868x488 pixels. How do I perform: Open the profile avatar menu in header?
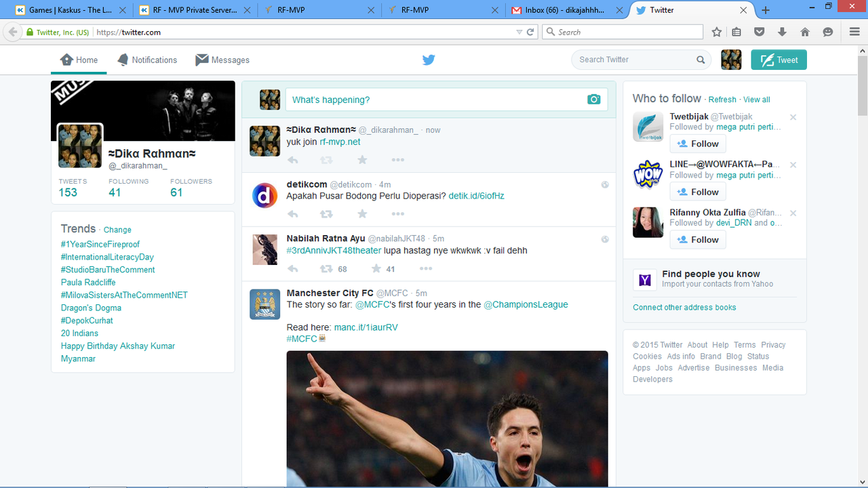[x=731, y=60]
